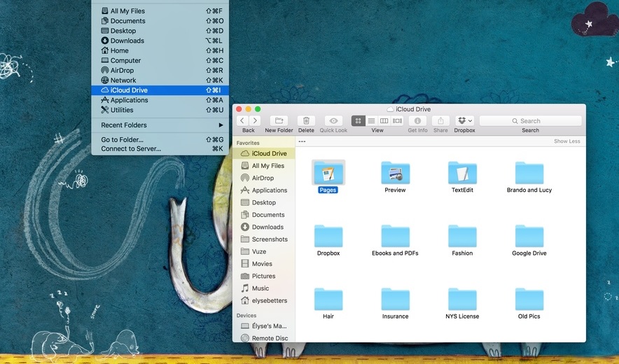This screenshot has width=619, height=364.
Task: Choose Documents in Go menu
Action: 160,21
